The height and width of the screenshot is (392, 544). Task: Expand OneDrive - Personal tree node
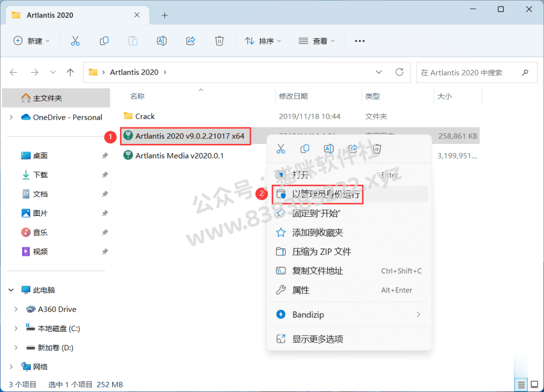click(11, 117)
